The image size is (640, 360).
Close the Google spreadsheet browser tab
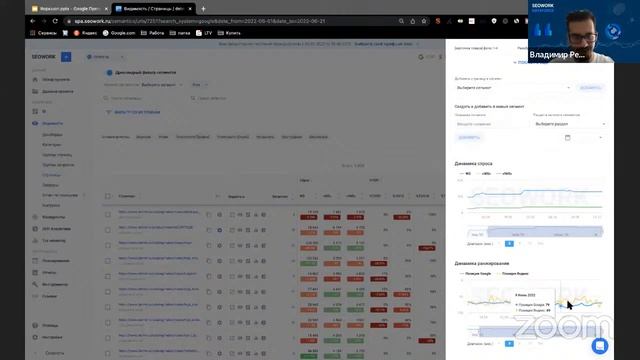click(106, 9)
